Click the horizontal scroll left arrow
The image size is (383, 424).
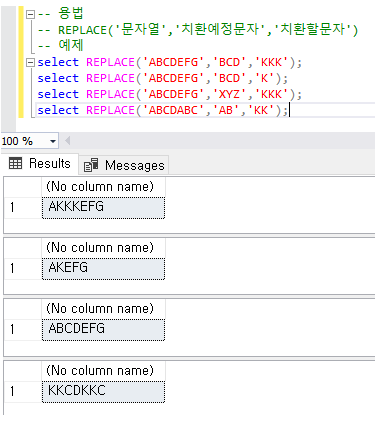point(68,141)
